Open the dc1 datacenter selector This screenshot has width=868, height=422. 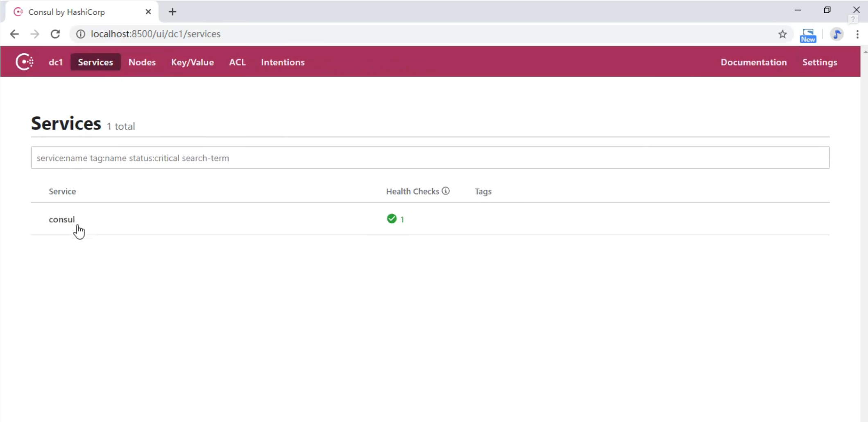(x=56, y=62)
